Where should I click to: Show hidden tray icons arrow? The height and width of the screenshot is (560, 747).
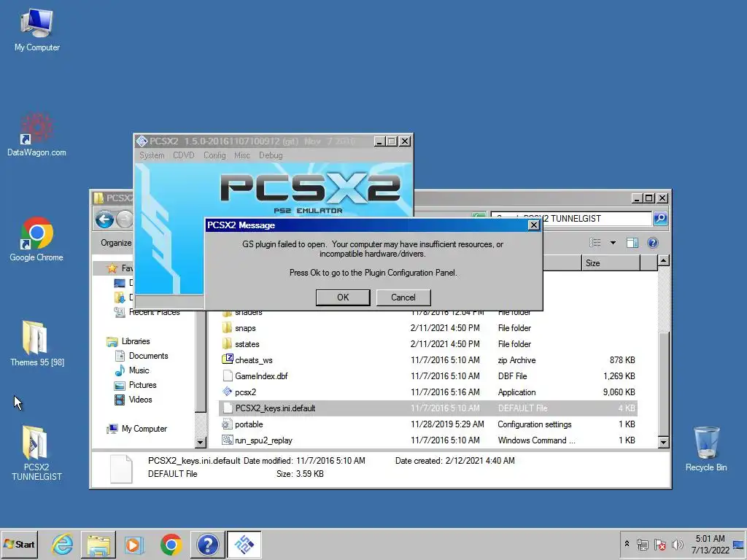(627, 544)
